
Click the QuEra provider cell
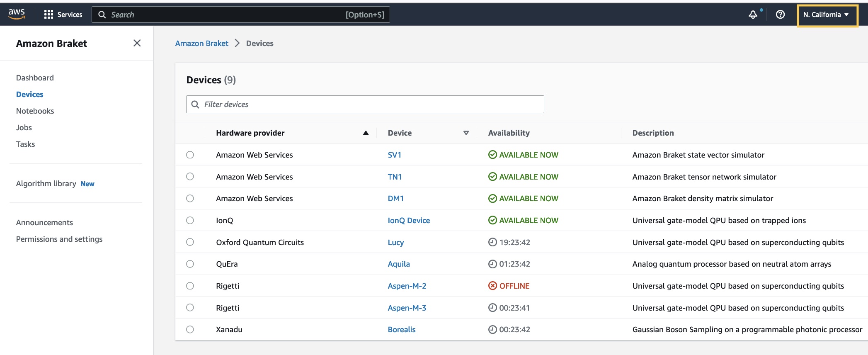click(227, 264)
